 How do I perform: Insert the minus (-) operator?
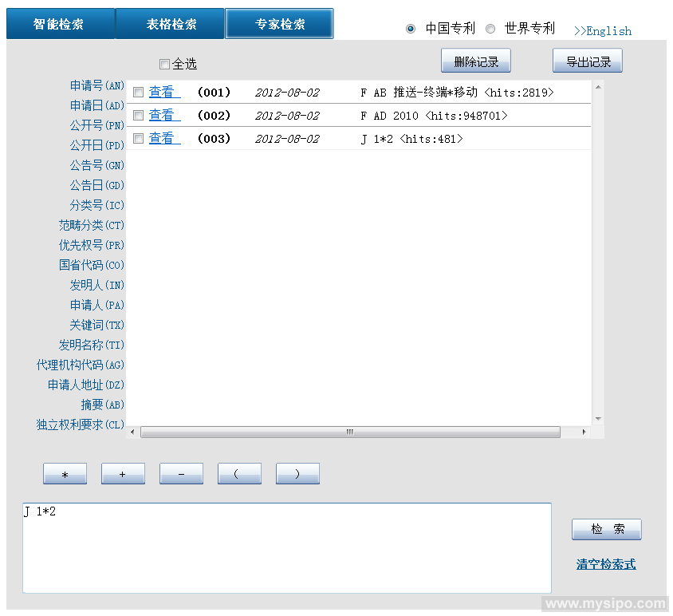181,474
